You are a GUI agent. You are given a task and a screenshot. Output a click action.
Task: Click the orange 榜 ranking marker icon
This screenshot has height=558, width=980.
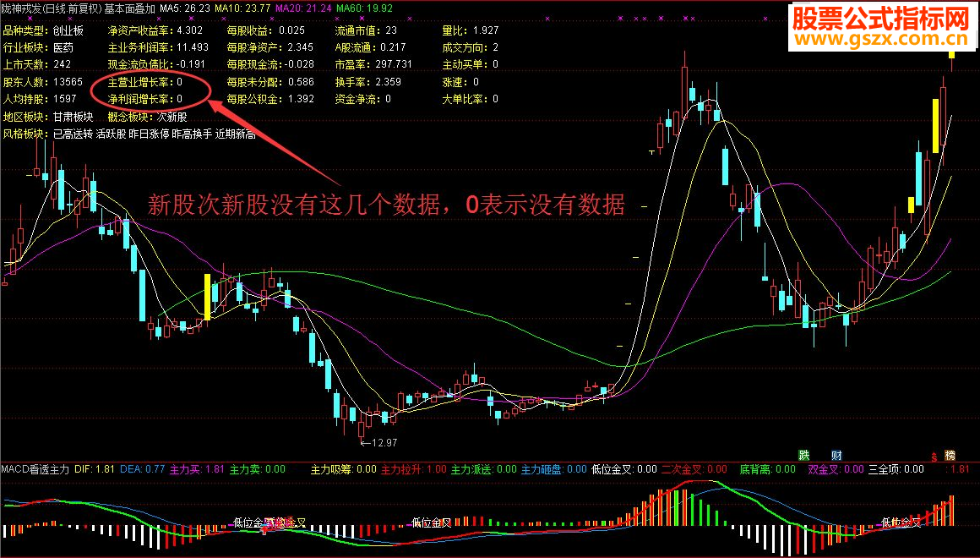click(950, 456)
